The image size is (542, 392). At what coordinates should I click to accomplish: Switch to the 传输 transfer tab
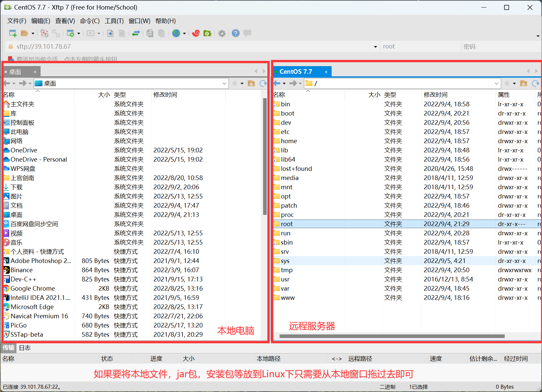pos(9,348)
